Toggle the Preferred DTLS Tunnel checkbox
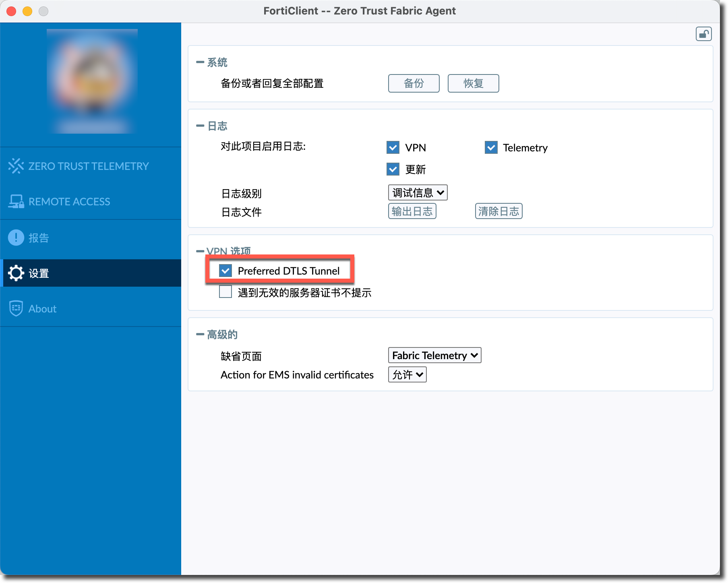The height and width of the screenshot is (583, 728). (225, 271)
